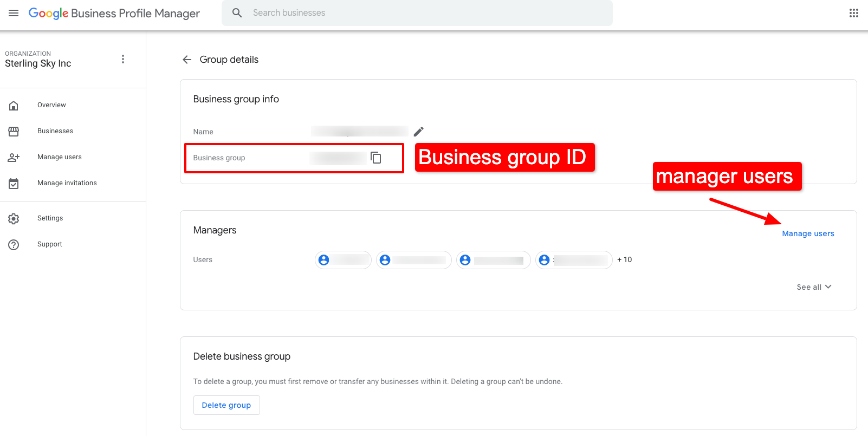868x436 pixels.
Task: Click the Overview home icon
Action: coord(14,105)
